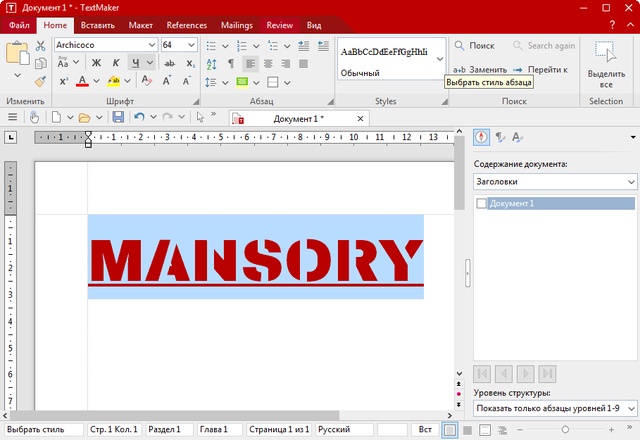
Task: Activate the format painter brush
Action: (x=40, y=81)
